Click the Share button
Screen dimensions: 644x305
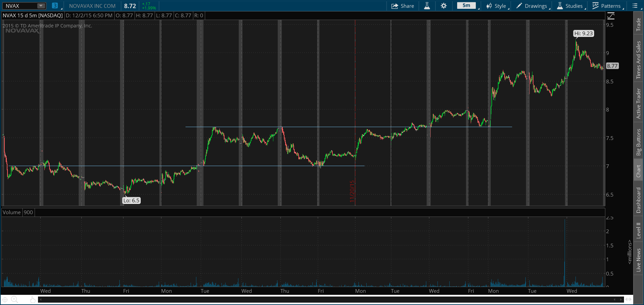403,6
